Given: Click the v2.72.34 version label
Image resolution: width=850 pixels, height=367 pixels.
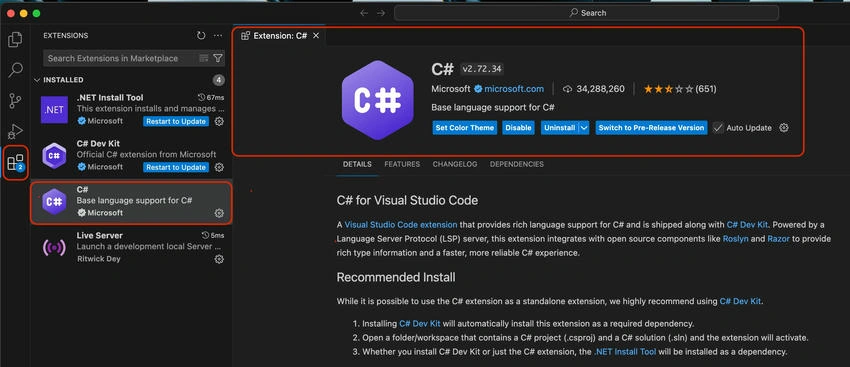Looking at the screenshot, I should tap(482, 69).
